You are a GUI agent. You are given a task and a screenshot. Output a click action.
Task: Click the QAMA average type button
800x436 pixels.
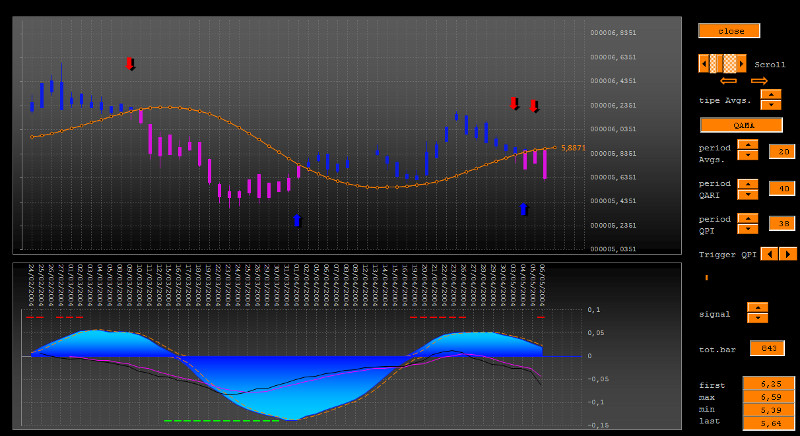coord(741,125)
